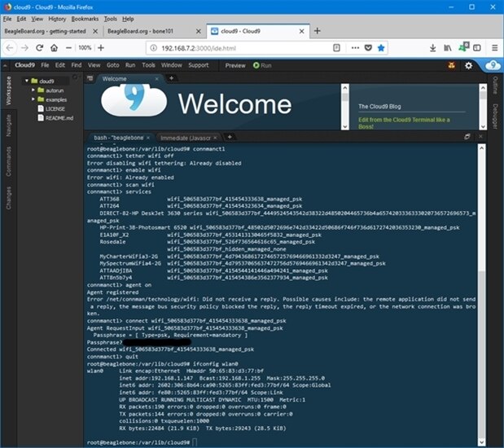Open the Cloud9 Goto menu
The image size is (504, 448).
click(x=113, y=65)
